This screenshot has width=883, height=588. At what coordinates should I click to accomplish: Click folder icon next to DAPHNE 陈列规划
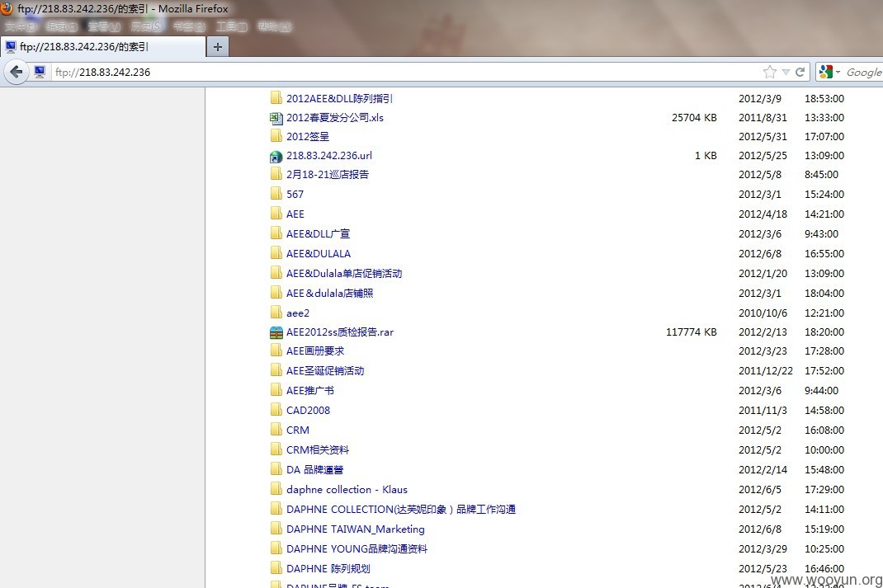(x=276, y=568)
